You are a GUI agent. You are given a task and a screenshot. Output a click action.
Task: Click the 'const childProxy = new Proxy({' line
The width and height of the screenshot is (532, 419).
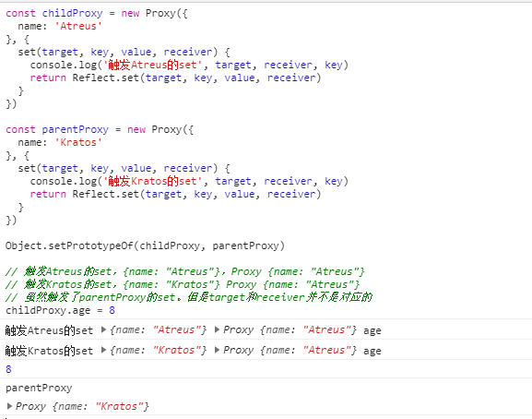[97, 13]
